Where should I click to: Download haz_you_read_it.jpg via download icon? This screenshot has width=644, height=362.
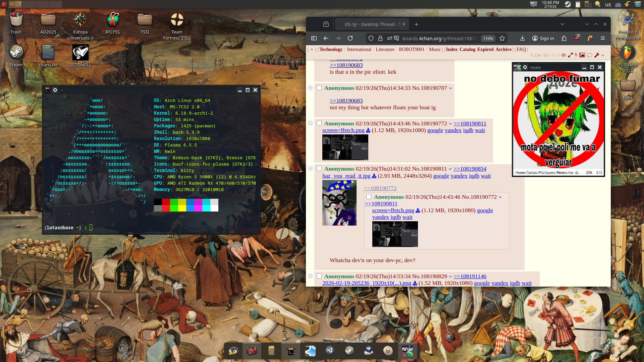(374, 176)
